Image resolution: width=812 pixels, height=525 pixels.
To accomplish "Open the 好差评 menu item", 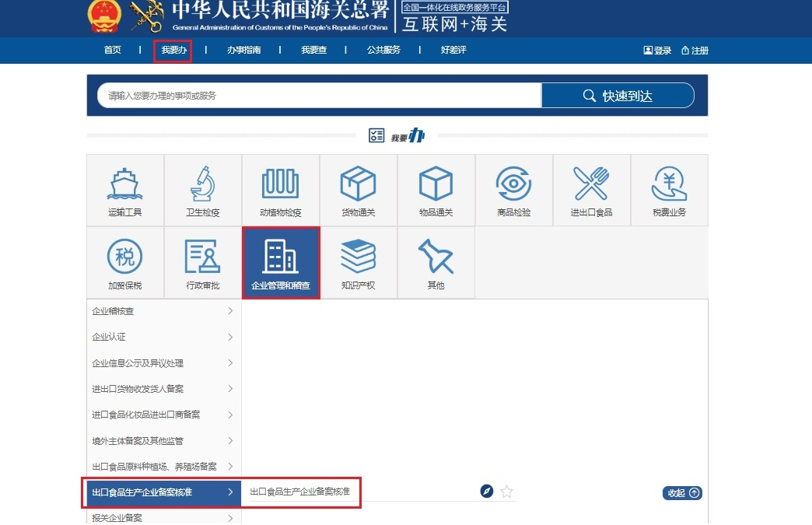I will (453, 50).
